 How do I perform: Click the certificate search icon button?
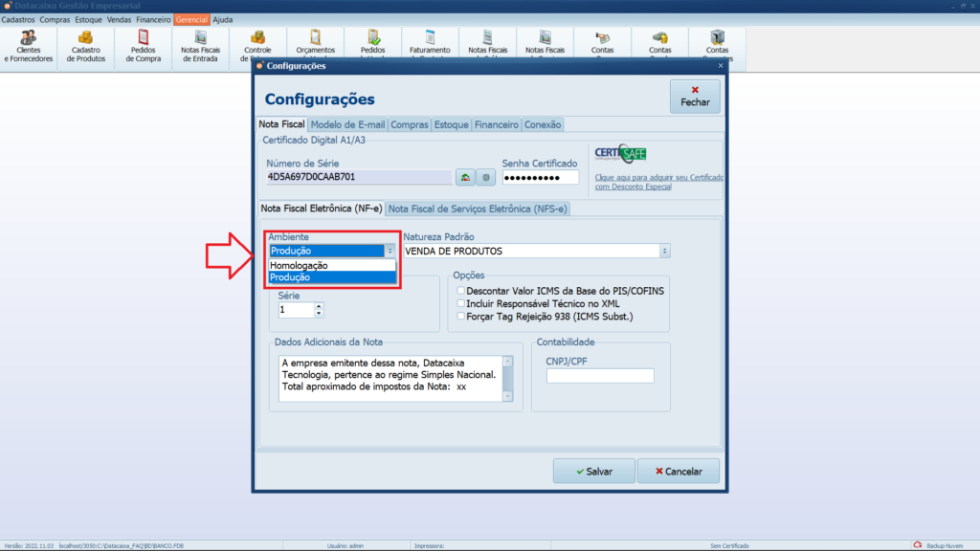pos(465,177)
